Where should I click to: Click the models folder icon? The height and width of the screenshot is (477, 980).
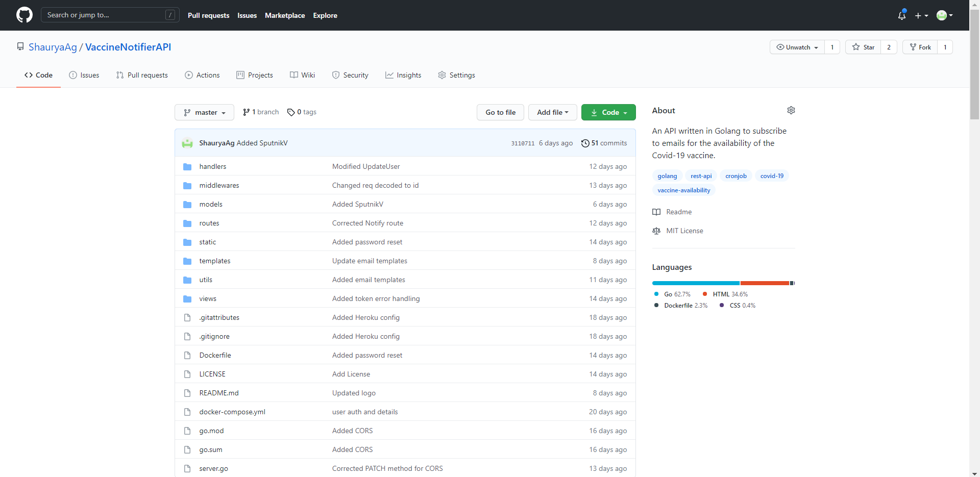pos(187,204)
